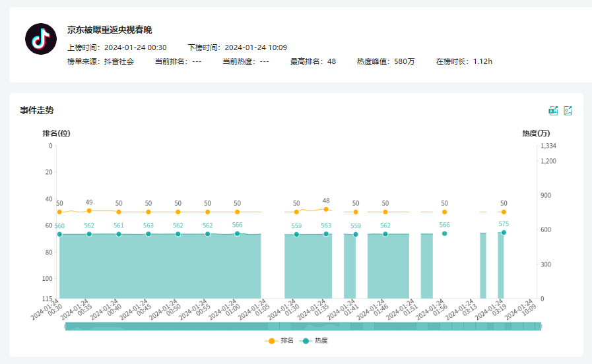
Task: Select the rank data point labeled 48
Action: click(326, 209)
